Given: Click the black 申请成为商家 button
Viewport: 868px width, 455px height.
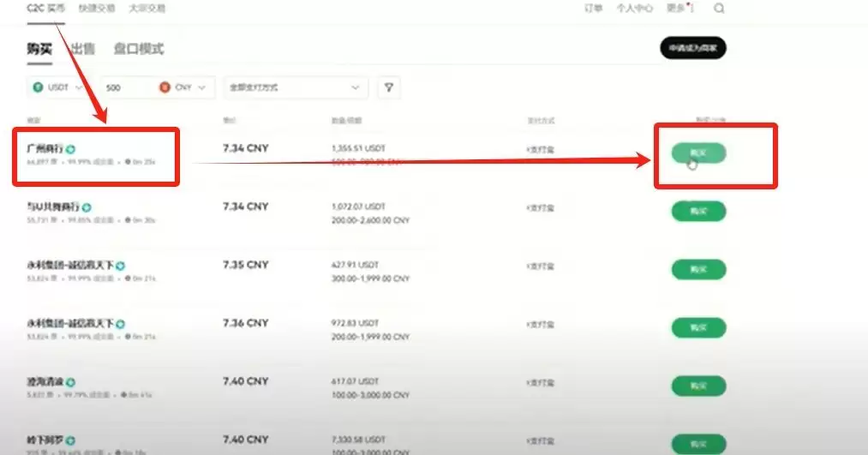Looking at the screenshot, I should coord(692,48).
